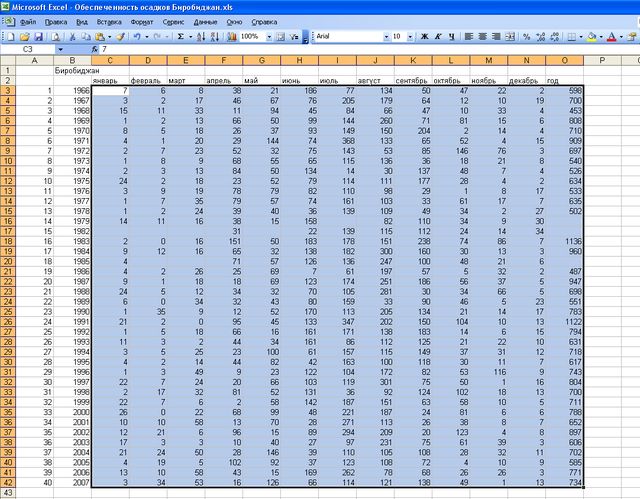Align text to the right
640x499 pixels.
496,37
